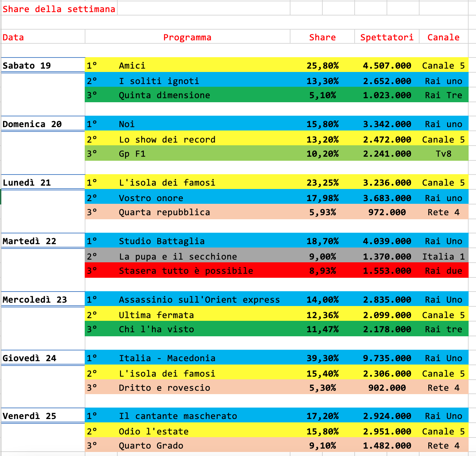Select the 'Sabato 19' date cell
Image resolution: width=476 pixels, height=456 pixels.
pos(27,66)
